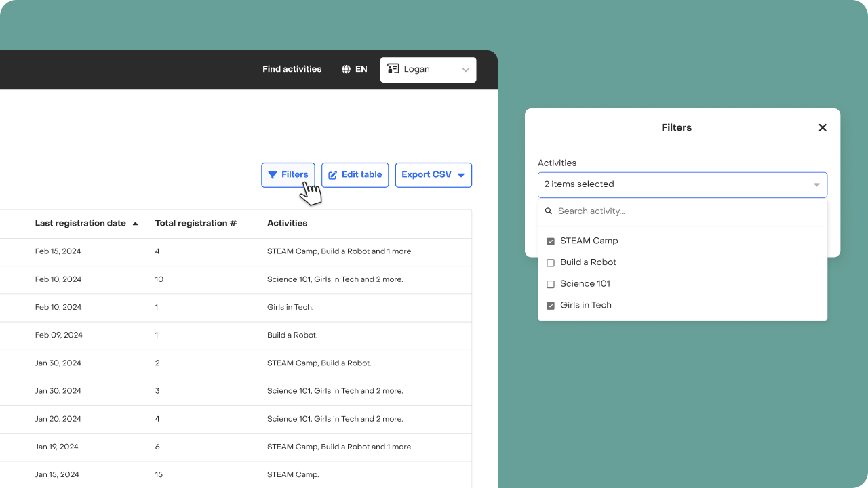Open Find activities in the top bar
This screenshot has height=488, width=868.
[x=292, y=69]
